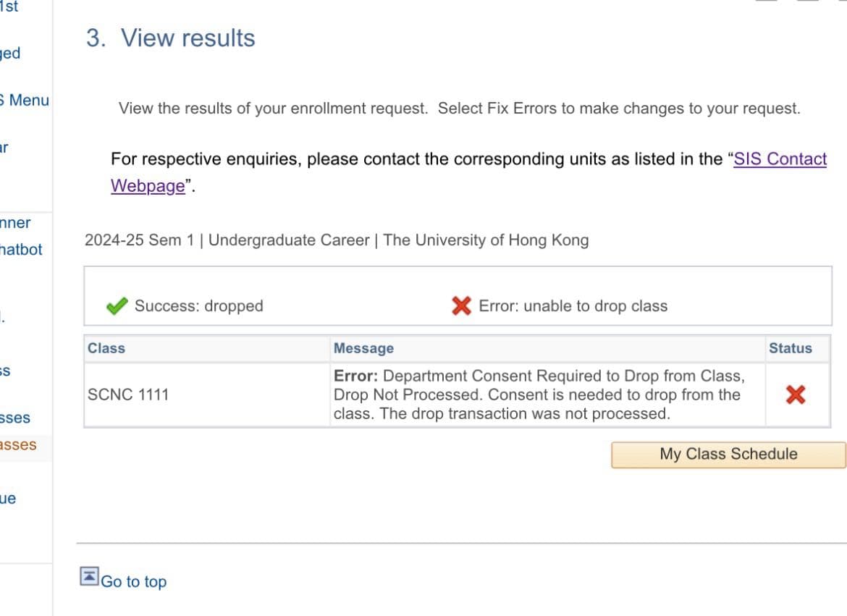Click the Class column header
Image resolution: width=847 pixels, height=616 pixels.
click(106, 348)
